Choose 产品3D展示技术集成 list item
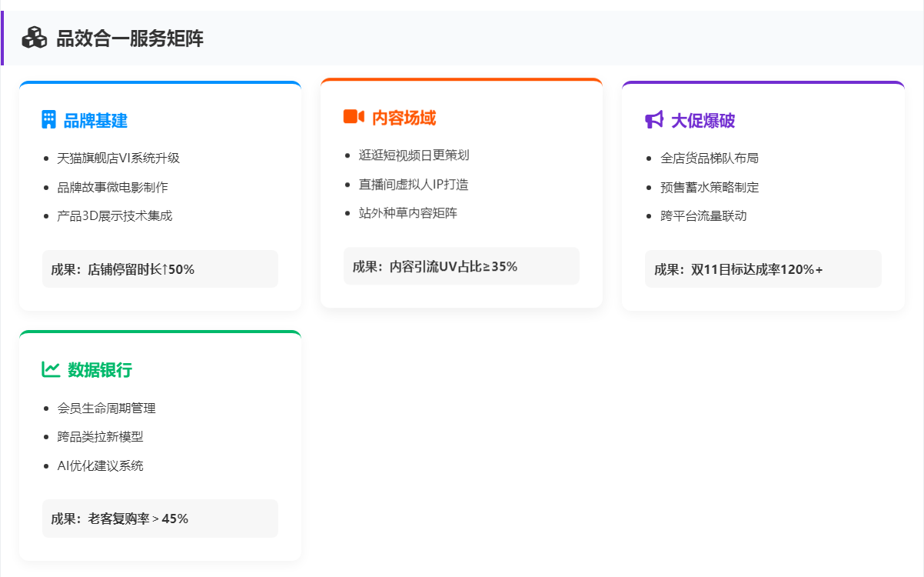924x577 pixels. pos(115,216)
